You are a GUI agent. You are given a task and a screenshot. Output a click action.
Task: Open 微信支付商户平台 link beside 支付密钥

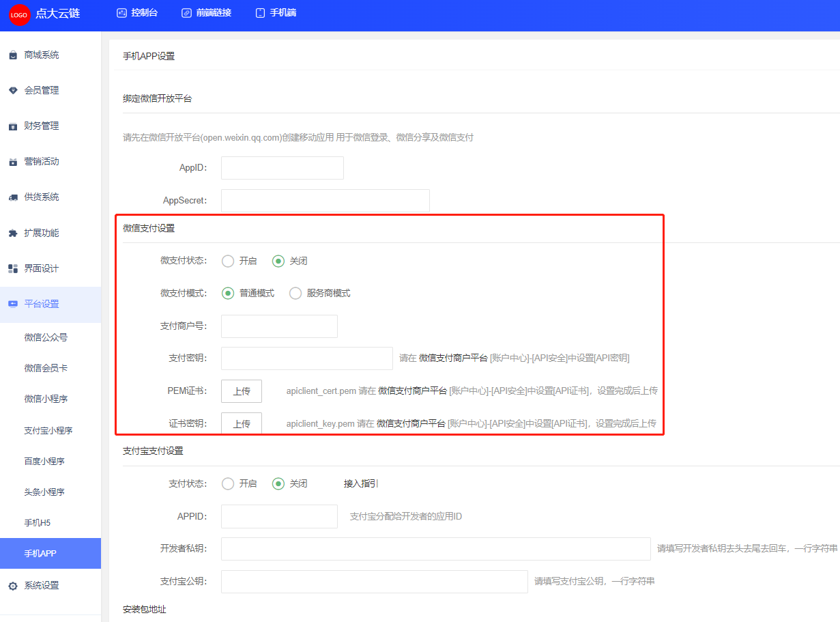coord(453,358)
